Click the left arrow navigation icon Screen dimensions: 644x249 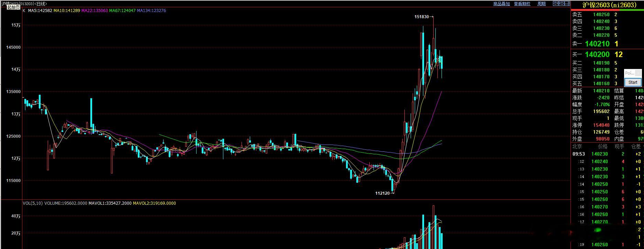(x=555, y=3)
